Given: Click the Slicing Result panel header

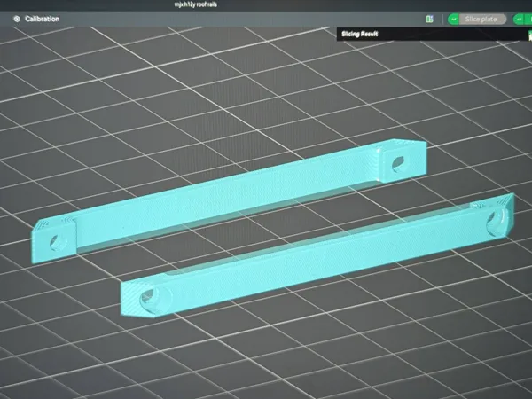Looking at the screenshot, I should [434, 34].
